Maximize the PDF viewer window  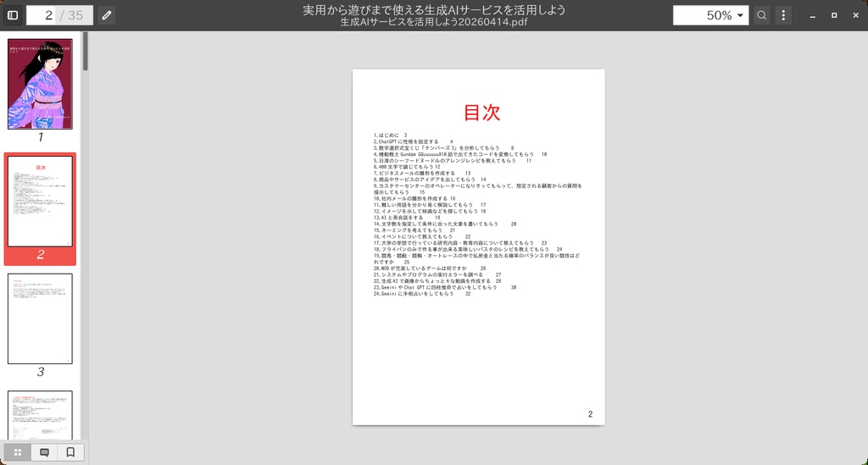(834, 15)
